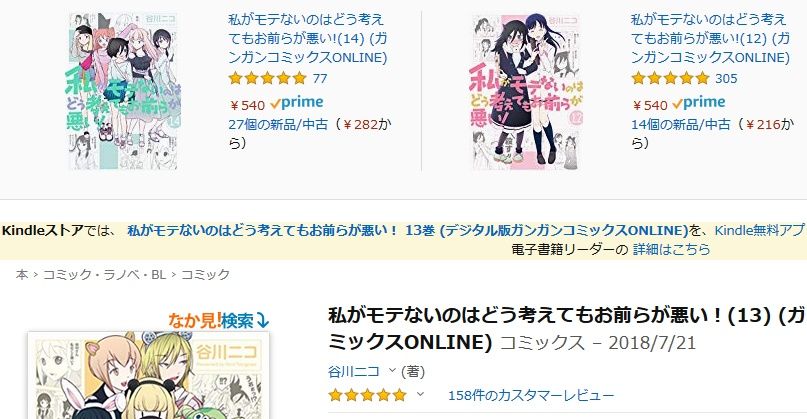Click the volume 12 title link
This screenshot has width=807, height=419.
click(x=710, y=39)
